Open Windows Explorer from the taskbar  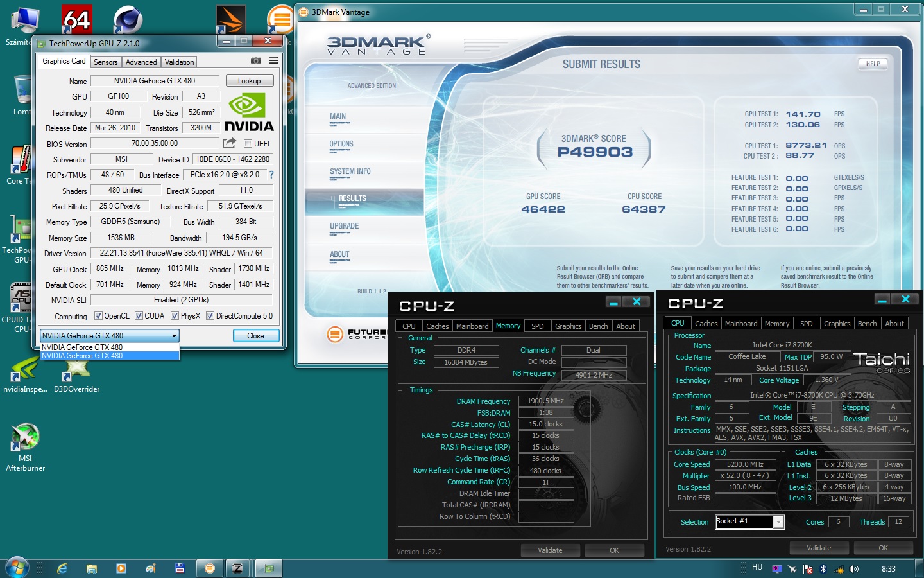tap(92, 568)
